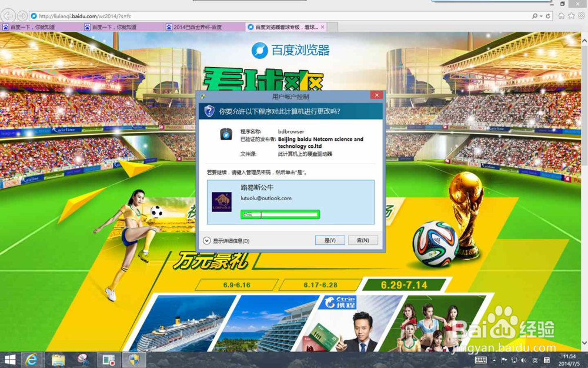Open the Windows Start button
Image resolution: width=588 pixels, height=368 pixels.
point(10,360)
